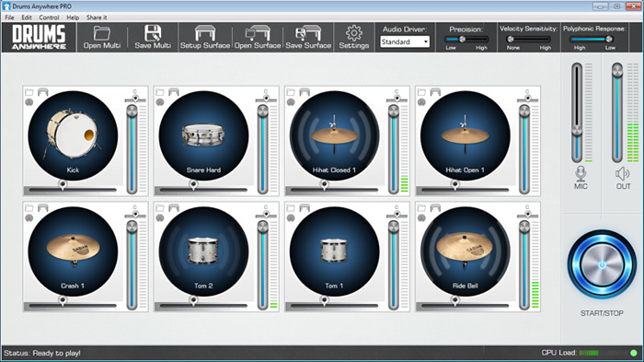The height and width of the screenshot is (362, 644).
Task: Open the Control menu
Action: (49, 18)
